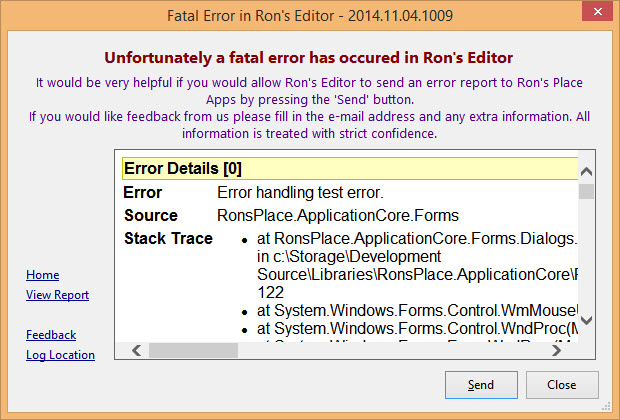Click the 'Error handling test error.' text

pos(300,193)
